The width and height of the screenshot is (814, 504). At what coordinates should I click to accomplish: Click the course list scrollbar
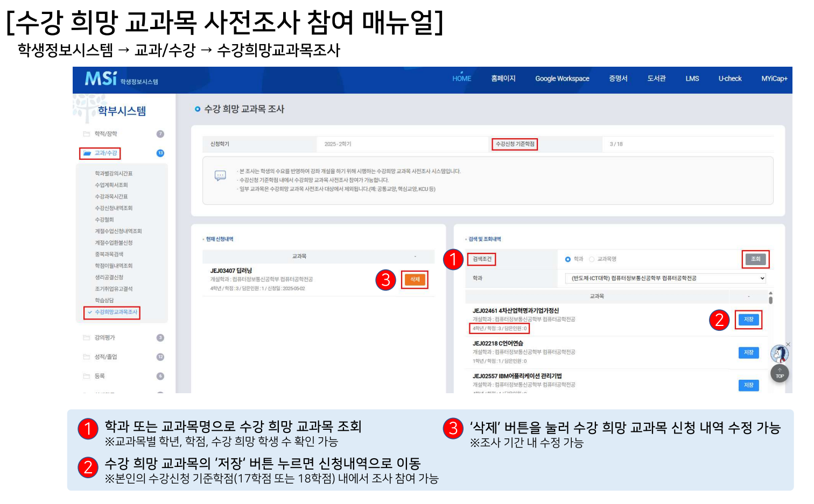770,299
